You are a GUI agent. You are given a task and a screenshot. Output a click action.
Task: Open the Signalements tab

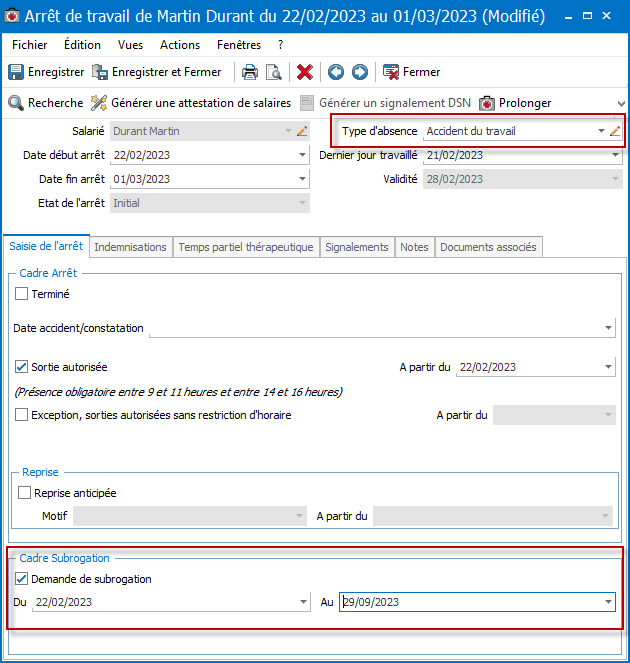tap(356, 247)
